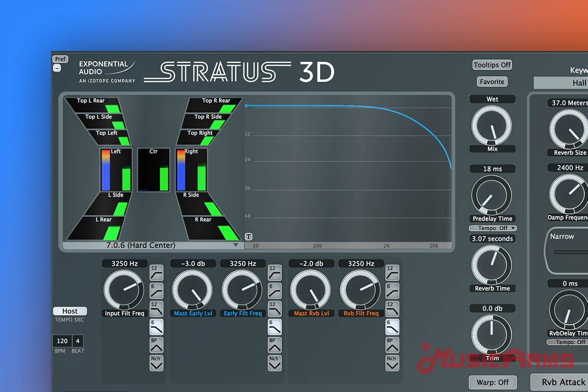Open the Pref menu
588x392 pixels.
point(60,59)
